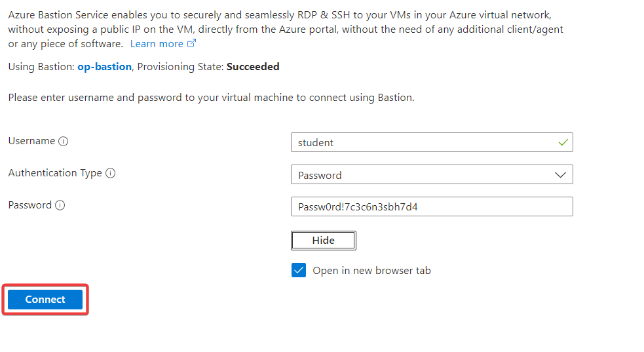
Task: Click the green checkmark in the Username field
Action: point(563,142)
